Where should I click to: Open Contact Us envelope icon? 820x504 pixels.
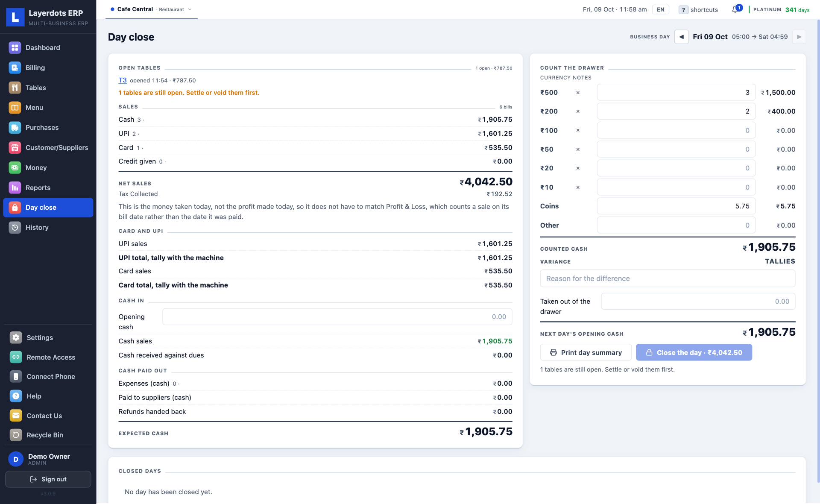click(x=16, y=416)
